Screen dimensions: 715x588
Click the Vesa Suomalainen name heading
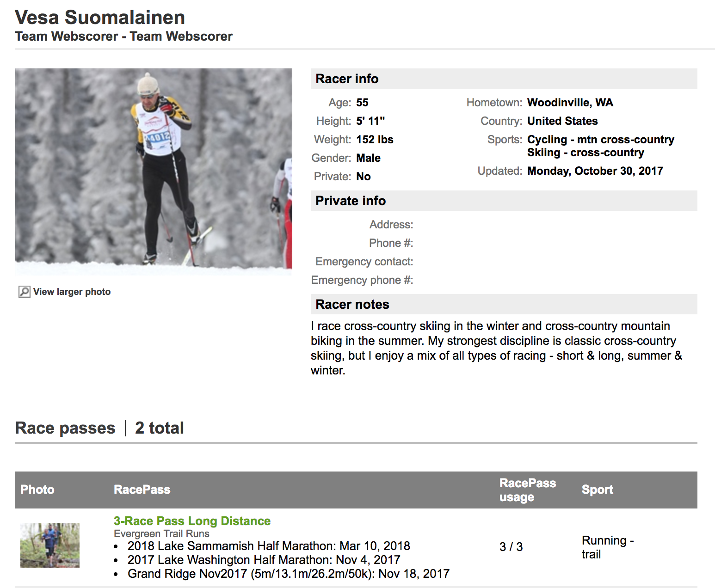(x=100, y=18)
